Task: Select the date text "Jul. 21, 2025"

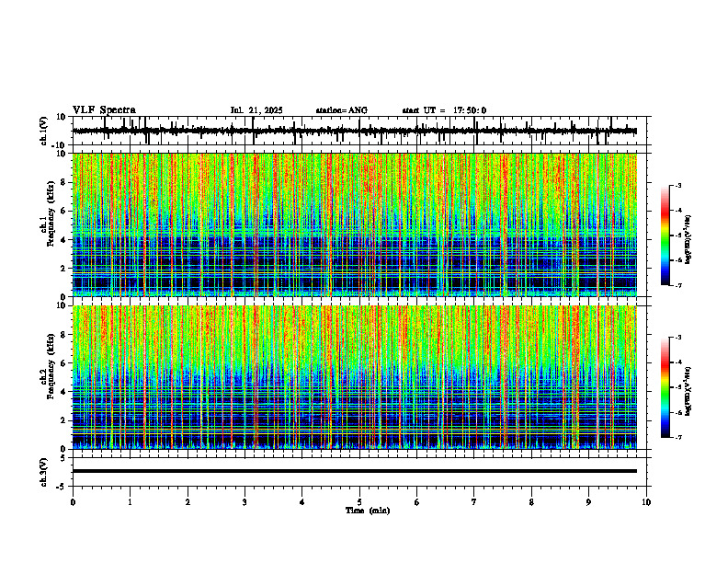Action: [x=256, y=110]
